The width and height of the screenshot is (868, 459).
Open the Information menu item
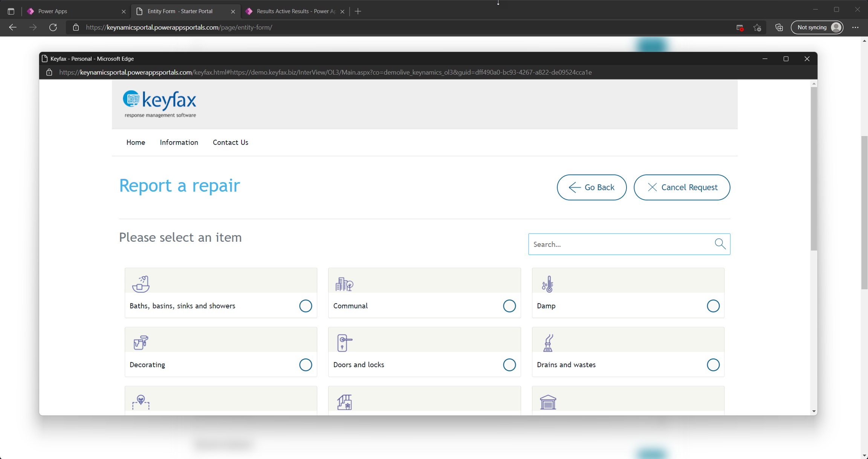point(179,142)
